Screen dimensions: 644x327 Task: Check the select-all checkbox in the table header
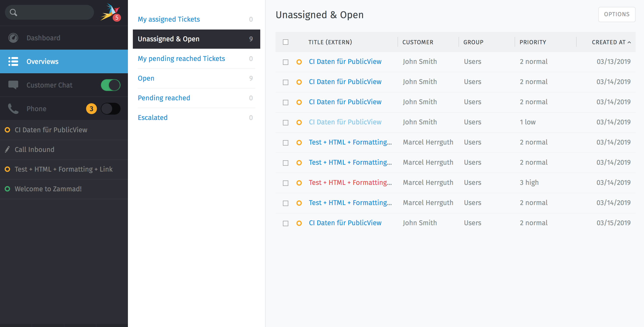pyautogui.click(x=285, y=42)
